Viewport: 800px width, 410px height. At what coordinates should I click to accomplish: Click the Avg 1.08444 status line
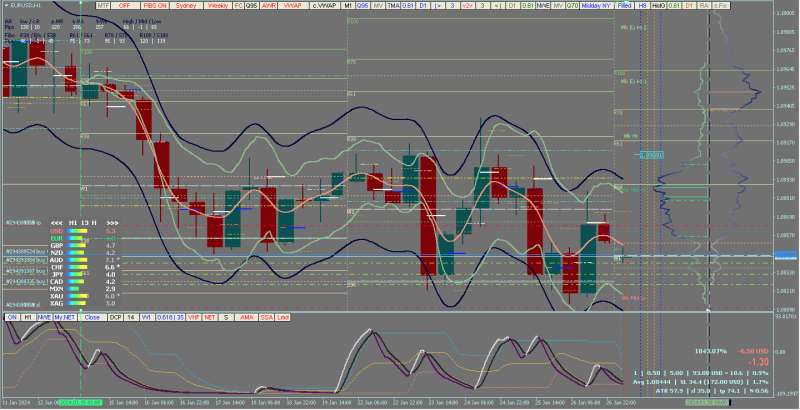point(701,381)
